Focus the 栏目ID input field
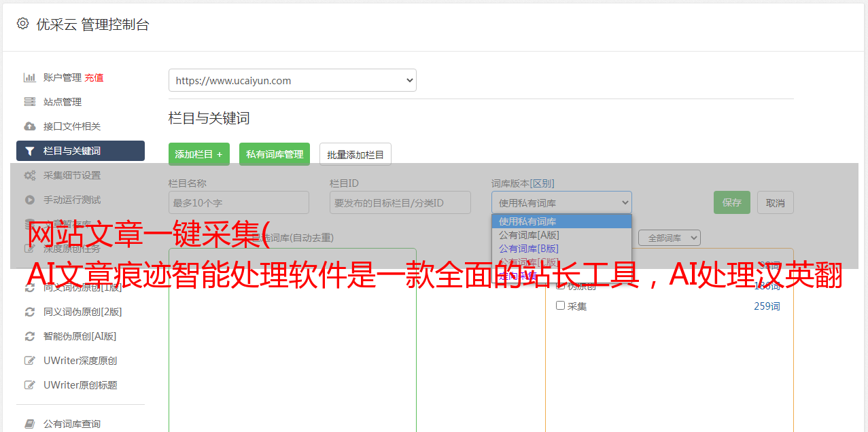 400,202
